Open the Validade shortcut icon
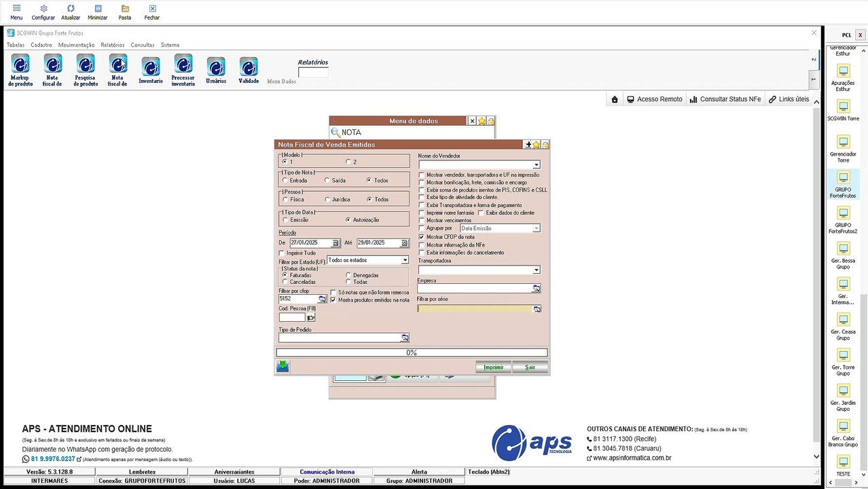This screenshot has height=489, width=868. [x=249, y=71]
